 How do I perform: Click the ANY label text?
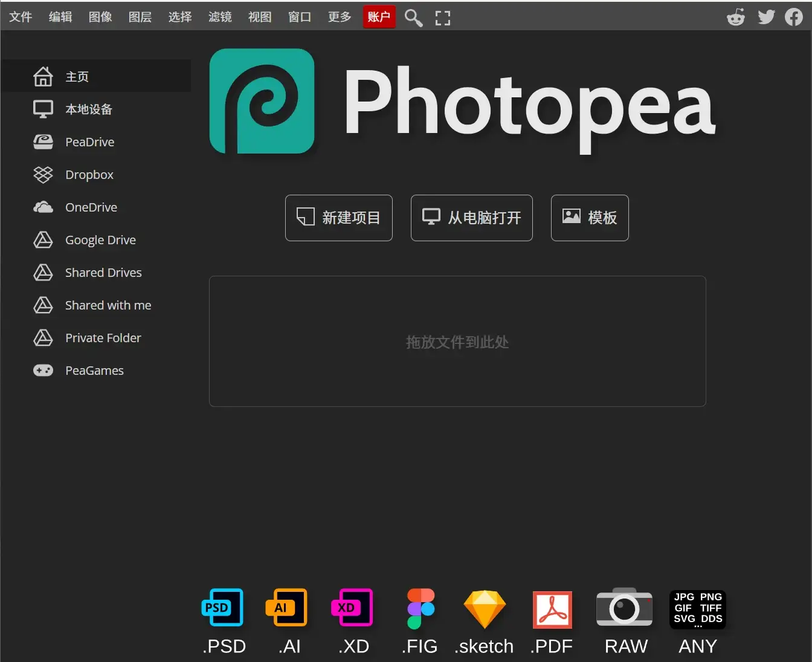tap(698, 646)
